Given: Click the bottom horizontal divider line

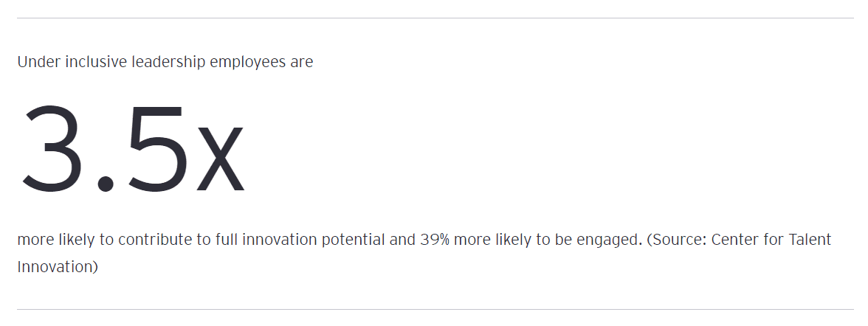Looking at the screenshot, I should click(434, 309).
